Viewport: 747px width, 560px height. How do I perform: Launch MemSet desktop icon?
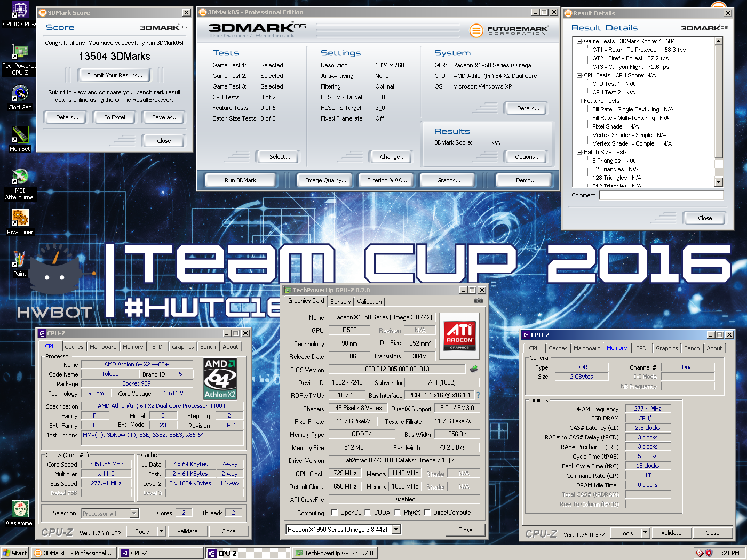click(20, 139)
